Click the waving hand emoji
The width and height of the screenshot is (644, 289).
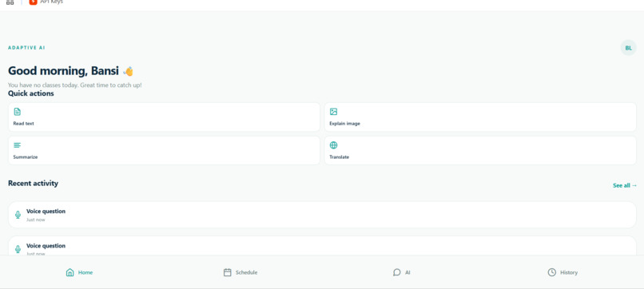coord(128,71)
